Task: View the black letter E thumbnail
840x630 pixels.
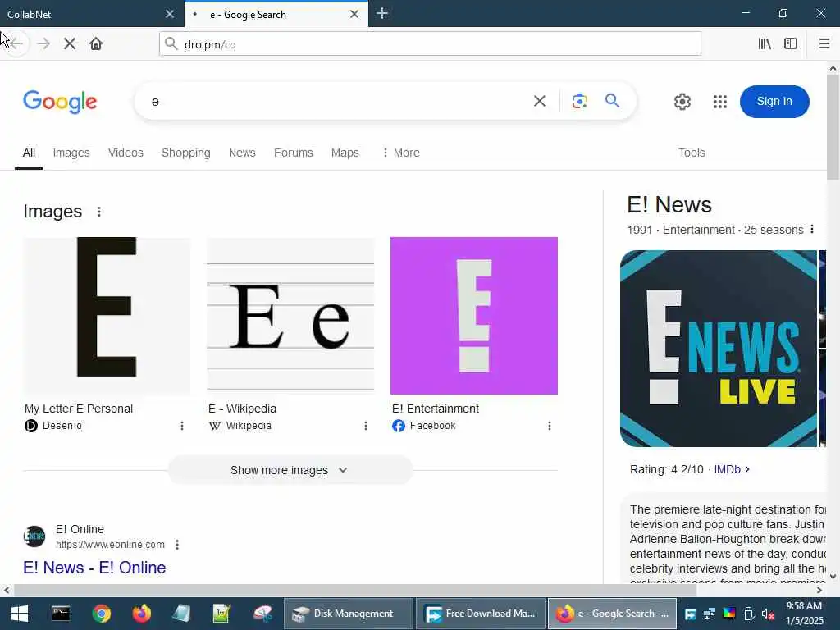Action: click(x=107, y=316)
